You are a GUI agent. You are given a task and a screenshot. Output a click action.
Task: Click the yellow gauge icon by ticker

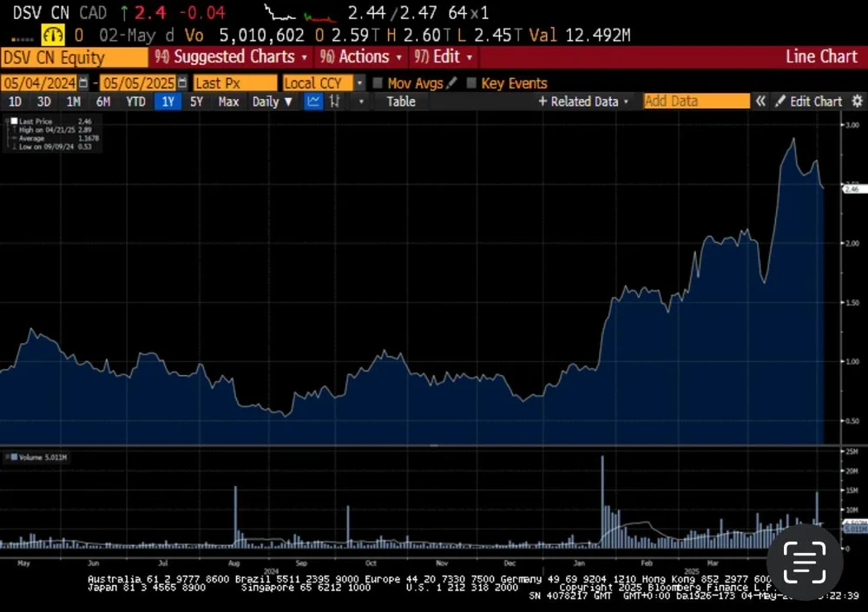coord(53,36)
